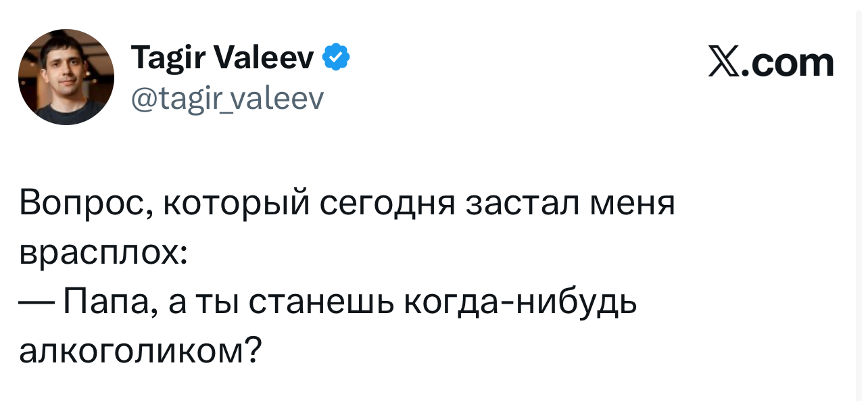Open Tagir Valeev's profile picture
Screen dimensions: 868x401
click(66, 77)
